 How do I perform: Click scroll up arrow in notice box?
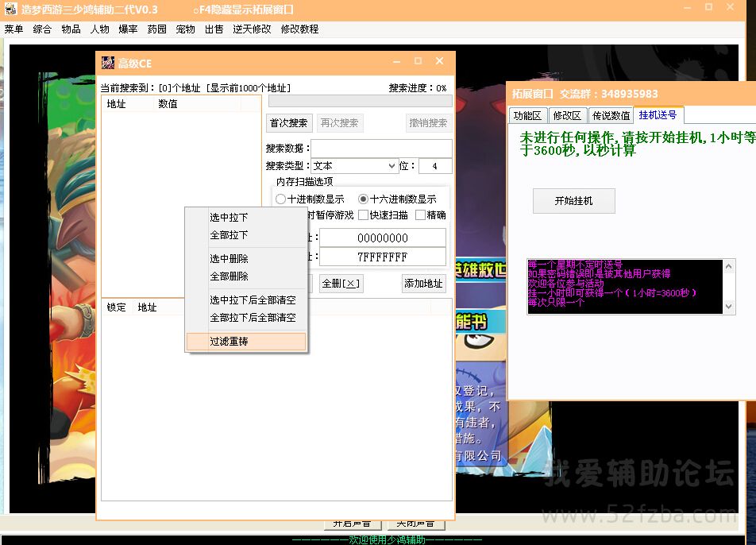729,266
